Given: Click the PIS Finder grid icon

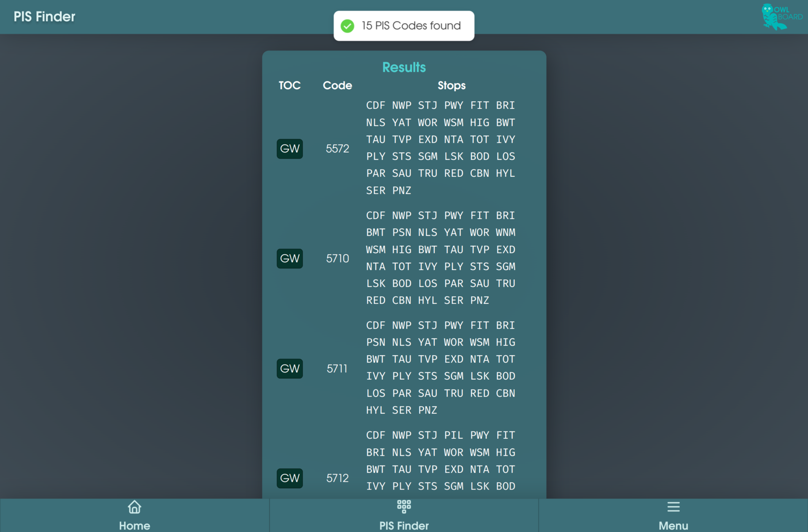Looking at the screenshot, I should click(404, 506).
